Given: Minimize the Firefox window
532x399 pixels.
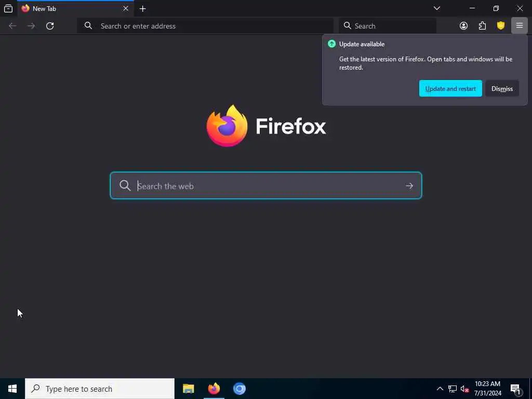Looking at the screenshot, I should coord(472,8).
